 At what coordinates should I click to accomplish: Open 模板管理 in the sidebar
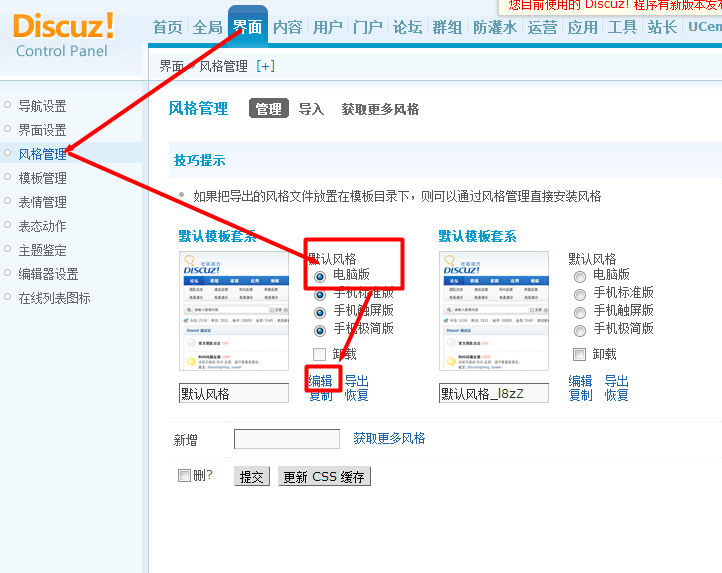coord(42,178)
